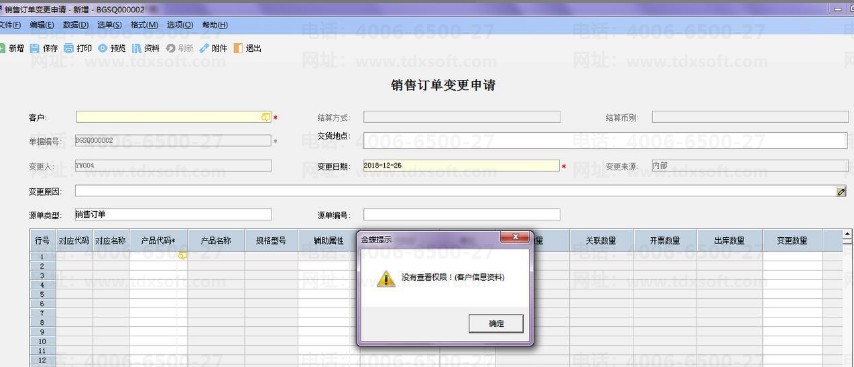Click the edit icon in 变更原因 field
The width and height of the screenshot is (854, 367).
(x=841, y=191)
